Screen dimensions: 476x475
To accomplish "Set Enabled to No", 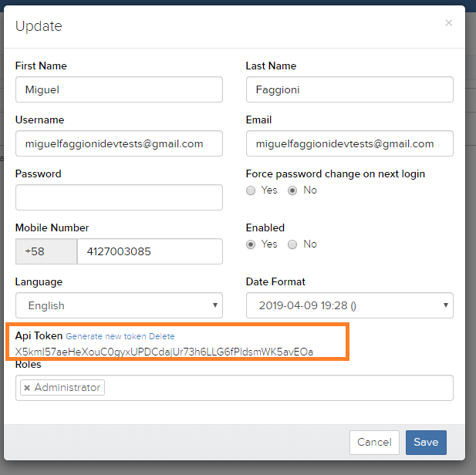I will [x=292, y=244].
